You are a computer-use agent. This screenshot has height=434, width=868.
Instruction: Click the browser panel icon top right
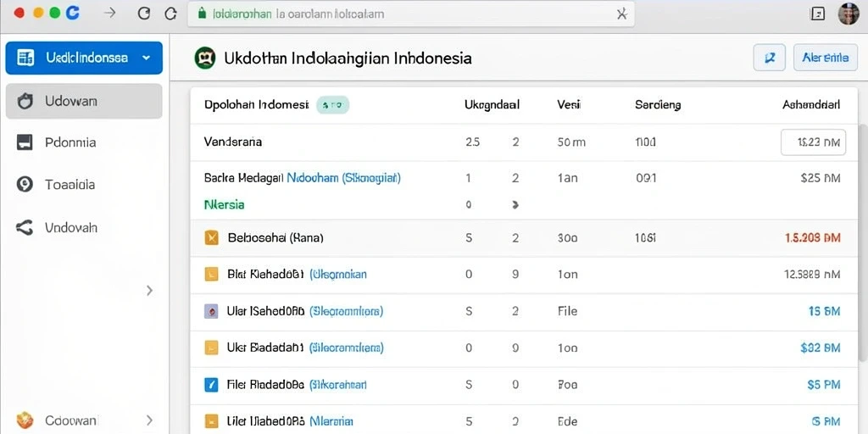click(818, 14)
